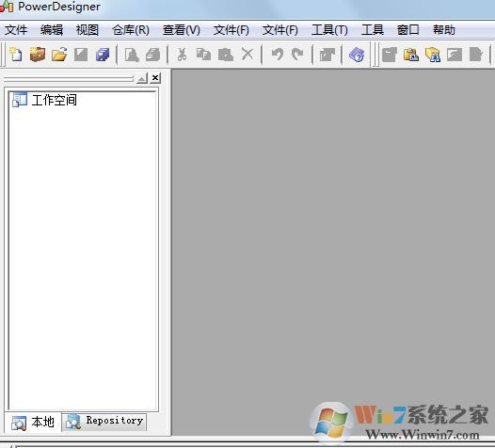Click the Redo arrow icon
The image size is (495, 448).
(297, 55)
